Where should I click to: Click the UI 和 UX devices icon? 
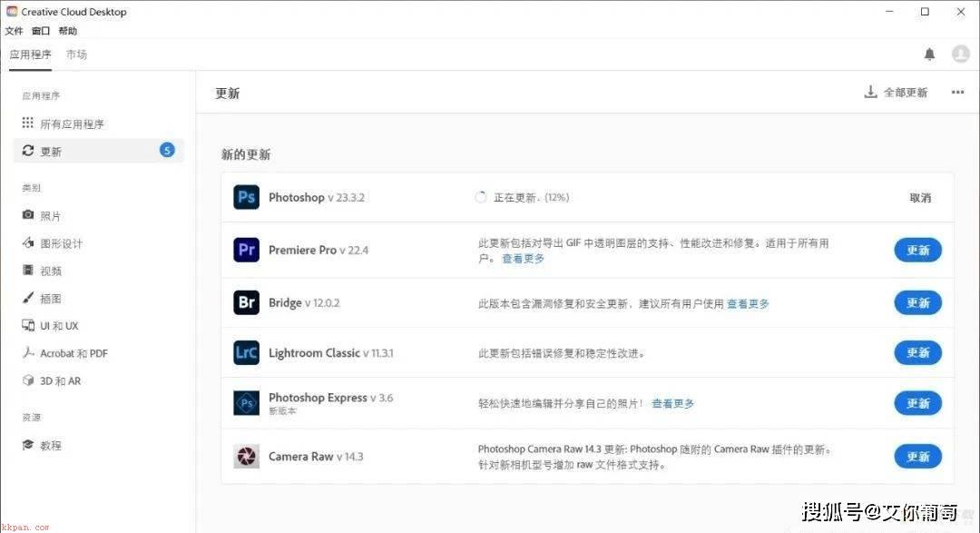coord(28,325)
